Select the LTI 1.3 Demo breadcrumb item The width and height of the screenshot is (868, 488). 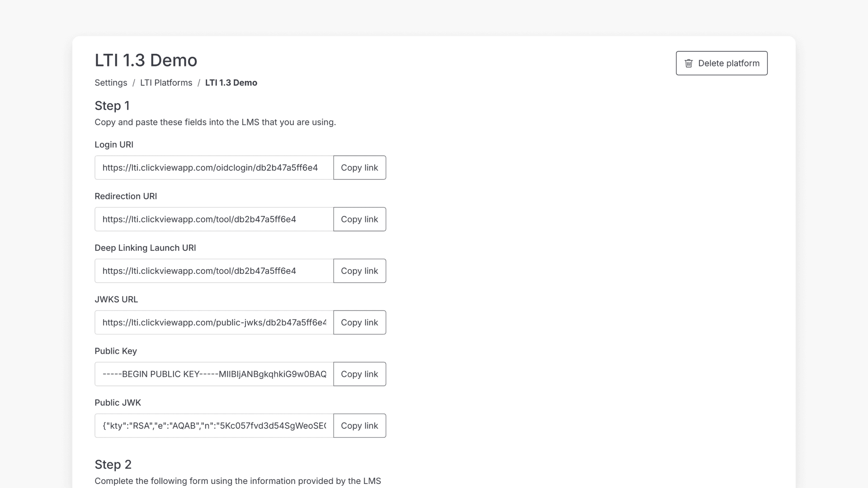tap(231, 83)
